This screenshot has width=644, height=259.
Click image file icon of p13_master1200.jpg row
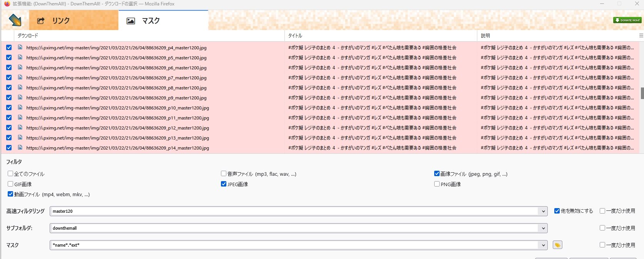pos(20,137)
